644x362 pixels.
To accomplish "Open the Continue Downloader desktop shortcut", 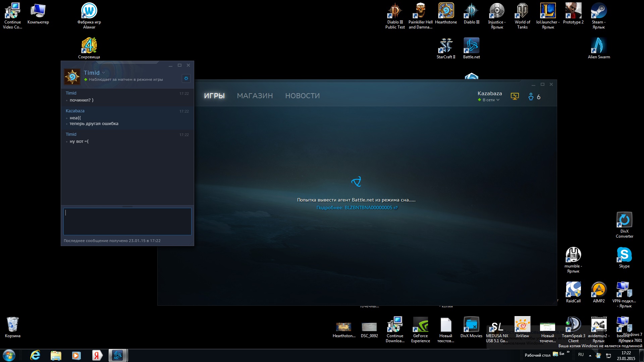I will (395, 329).
